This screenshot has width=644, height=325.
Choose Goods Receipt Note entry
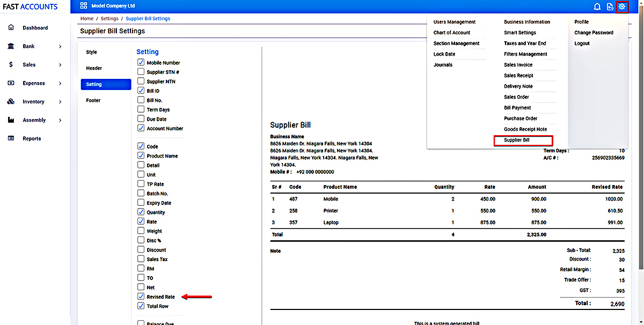point(525,129)
